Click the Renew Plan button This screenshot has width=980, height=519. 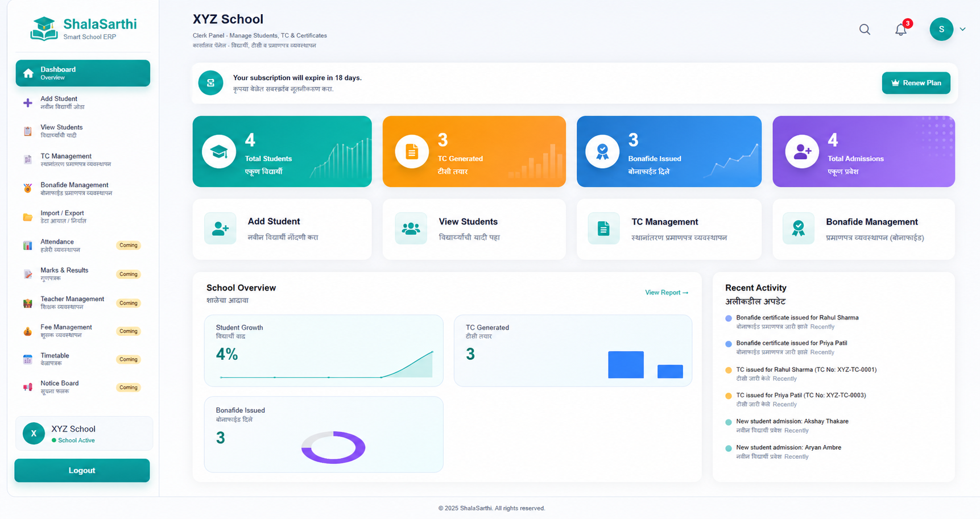(x=916, y=83)
